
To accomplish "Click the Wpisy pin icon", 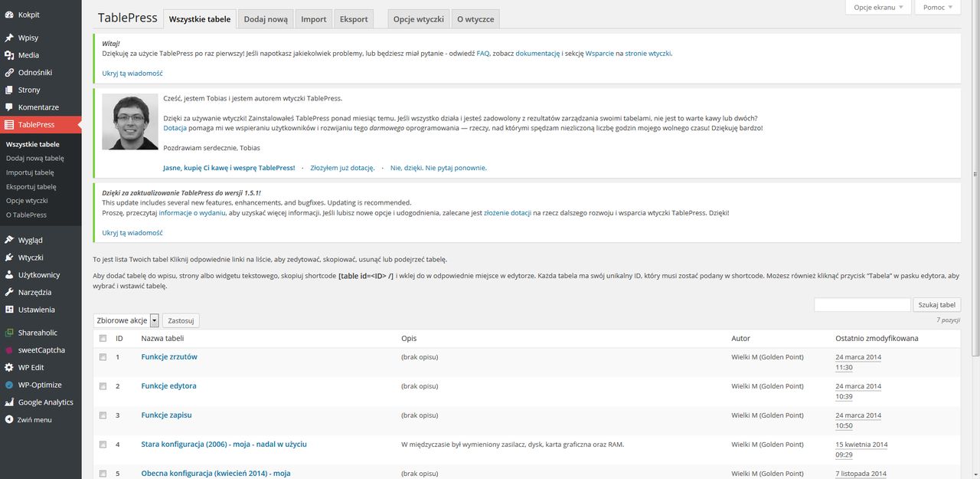I will click(x=9, y=38).
